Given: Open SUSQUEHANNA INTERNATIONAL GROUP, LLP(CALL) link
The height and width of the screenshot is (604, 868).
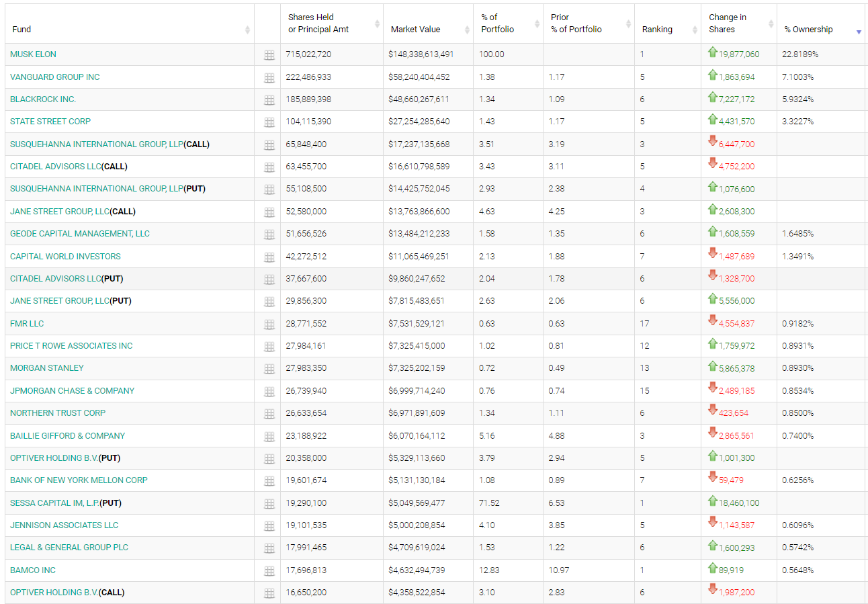Looking at the screenshot, I should click(110, 144).
